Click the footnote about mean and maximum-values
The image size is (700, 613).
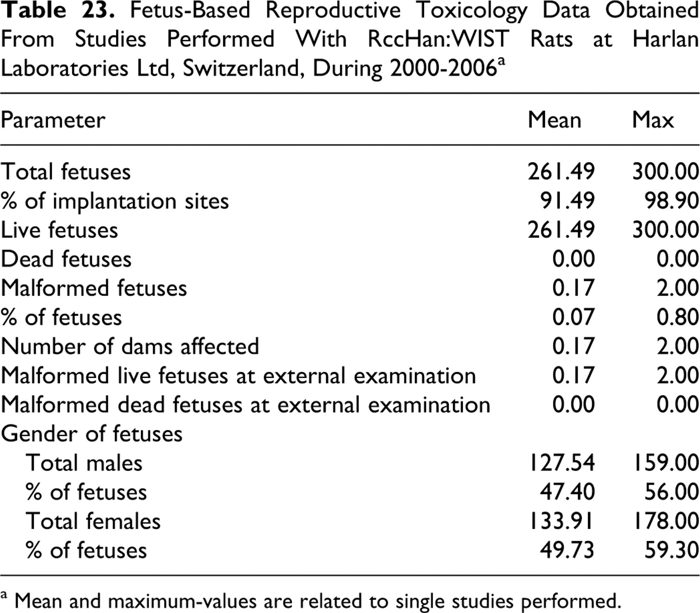click(310, 601)
